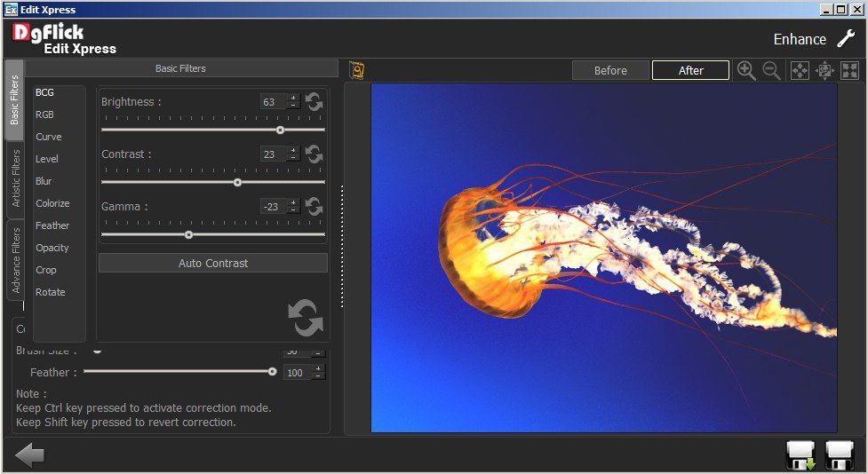Reset the Brightness value

(x=314, y=102)
